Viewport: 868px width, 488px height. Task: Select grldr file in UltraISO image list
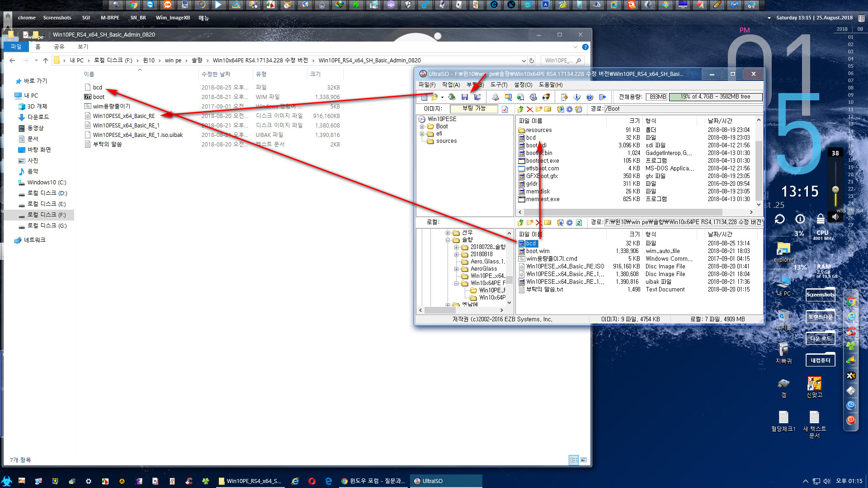[532, 184]
